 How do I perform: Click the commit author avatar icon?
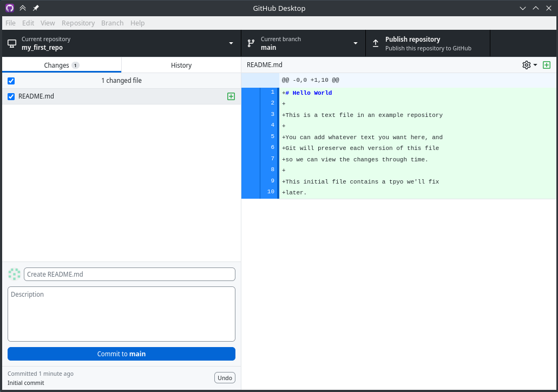tap(14, 274)
